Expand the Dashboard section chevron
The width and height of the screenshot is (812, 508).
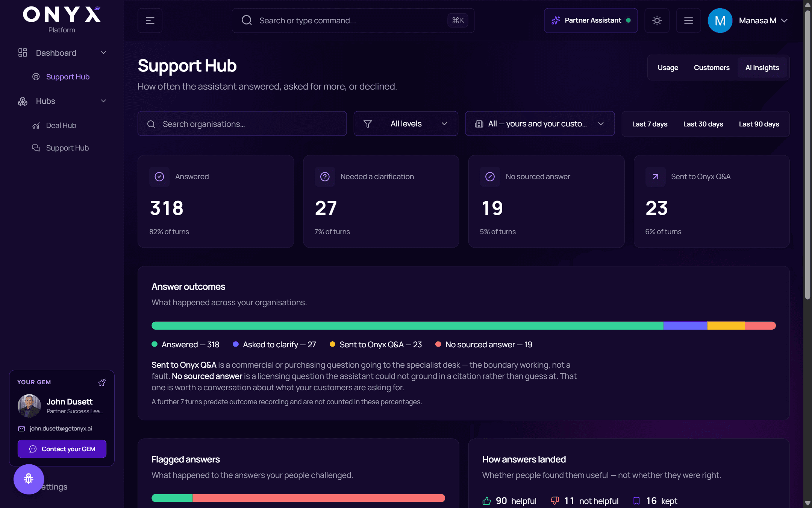(103, 53)
